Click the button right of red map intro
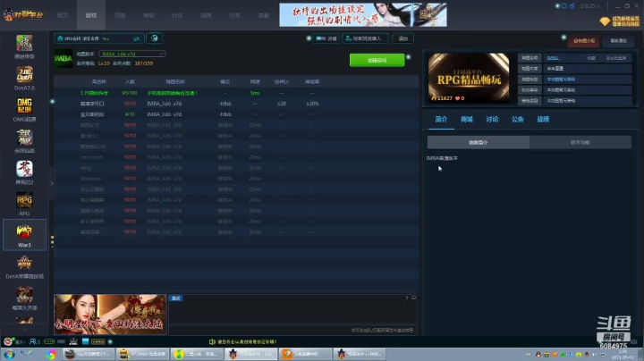The height and width of the screenshot is (361, 644). pyautogui.click(x=618, y=40)
